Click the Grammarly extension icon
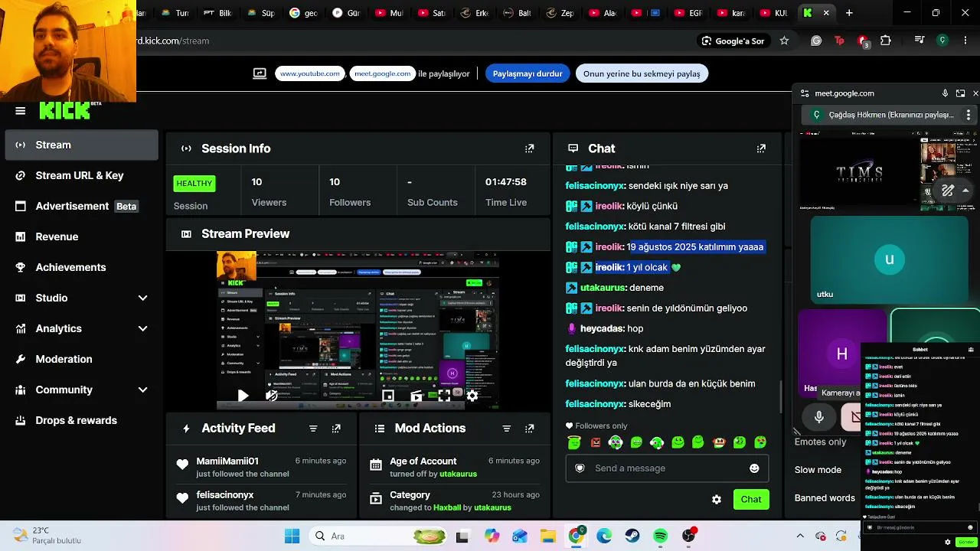The height and width of the screenshot is (551, 980). [x=816, y=41]
